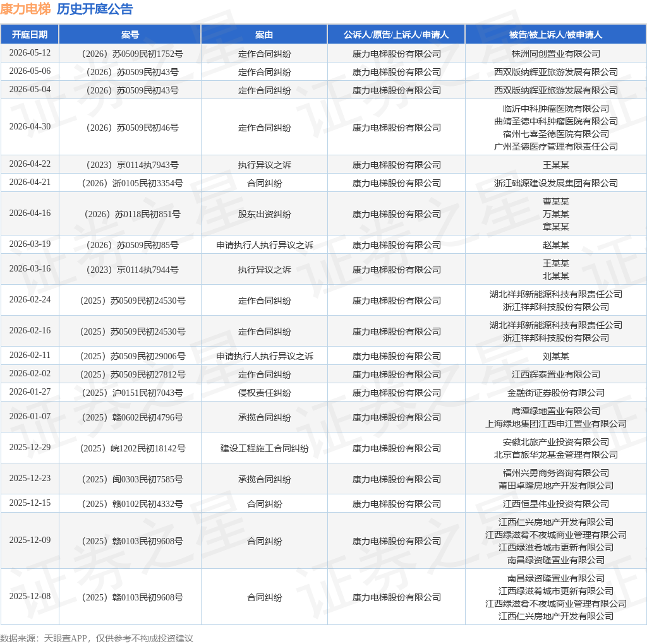Click defendant 金融街证券股份有限公司
The height and width of the screenshot is (644, 647).
pos(556,393)
